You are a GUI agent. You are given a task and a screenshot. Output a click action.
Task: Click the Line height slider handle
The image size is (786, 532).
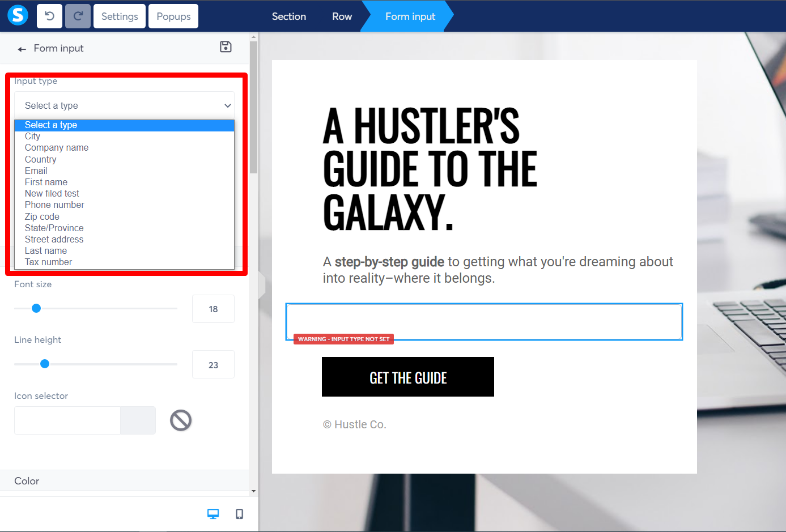click(x=44, y=364)
